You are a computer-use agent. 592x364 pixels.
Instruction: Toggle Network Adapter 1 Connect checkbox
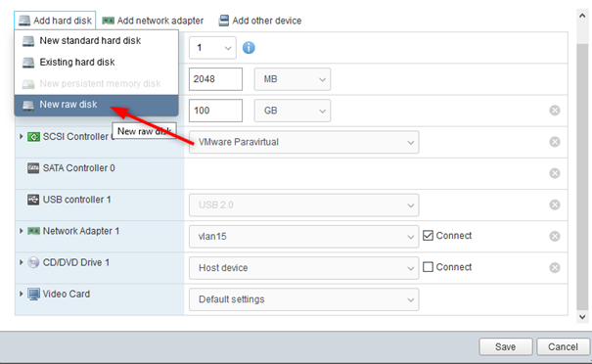tap(428, 236)
